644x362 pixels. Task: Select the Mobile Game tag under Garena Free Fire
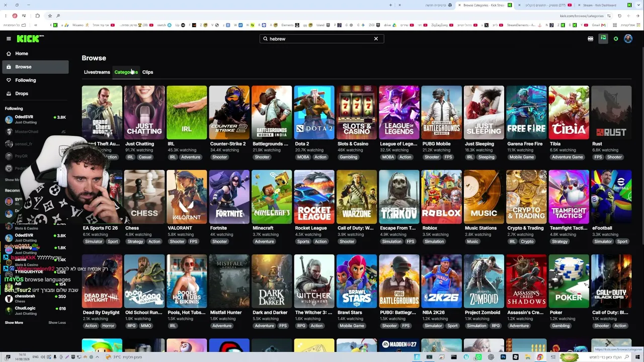click(x=522, y=157)
